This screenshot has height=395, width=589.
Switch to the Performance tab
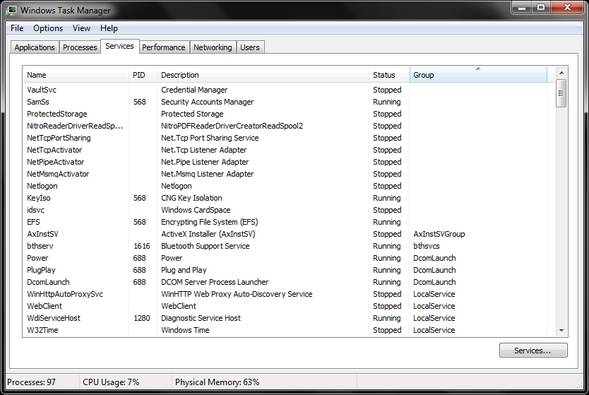point(164,47)
